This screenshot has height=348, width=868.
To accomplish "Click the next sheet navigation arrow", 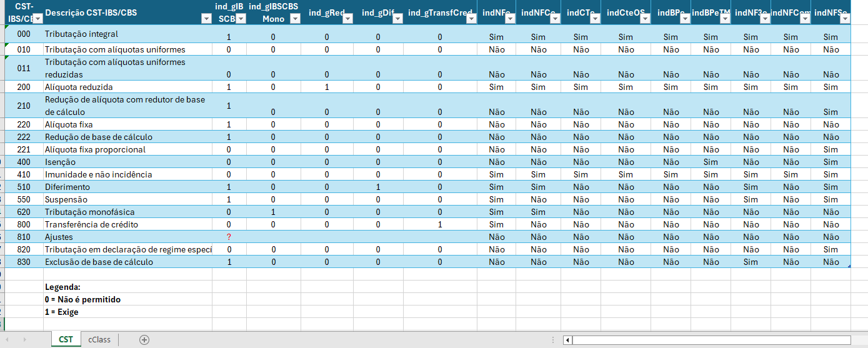I will coord(25,340).
